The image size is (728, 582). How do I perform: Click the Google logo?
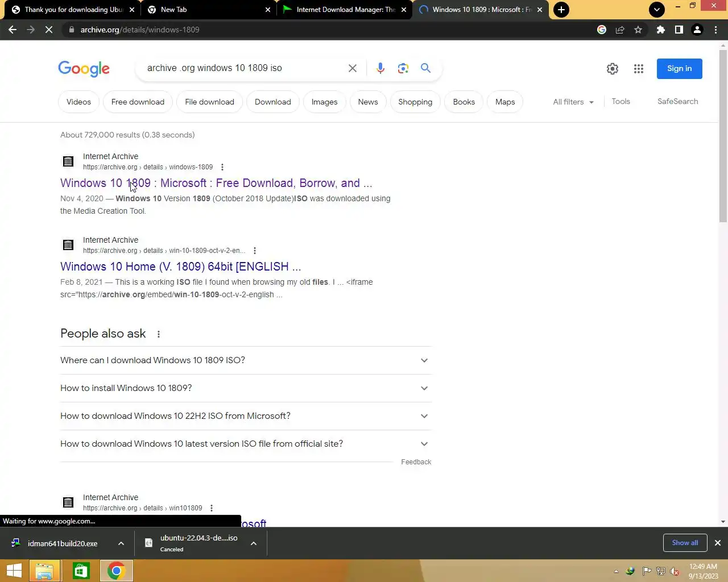coord(84,69)
